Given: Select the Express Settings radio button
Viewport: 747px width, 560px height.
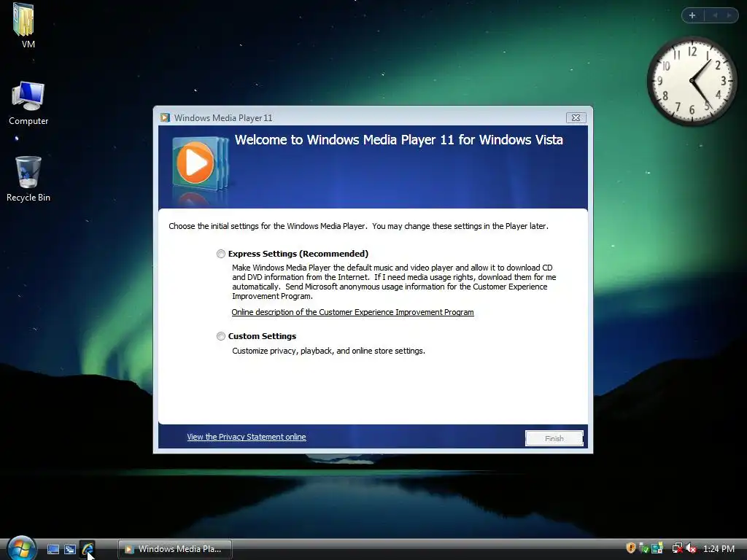Looking at the screenshot, I should [x=221, y=254].
